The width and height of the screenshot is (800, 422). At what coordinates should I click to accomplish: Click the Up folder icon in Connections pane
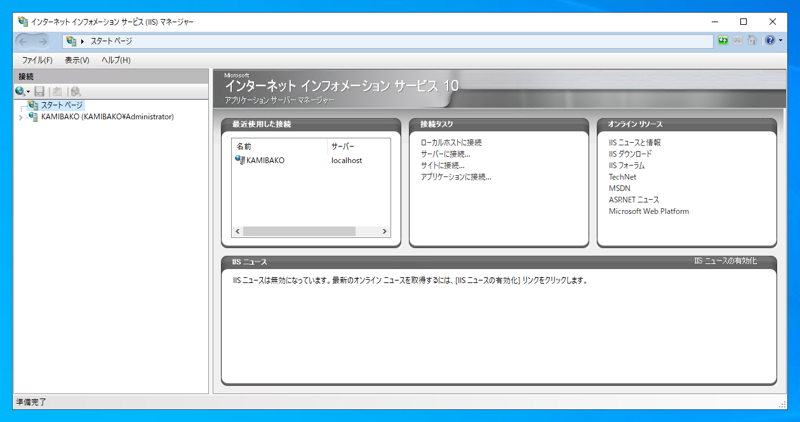[57, 91]
